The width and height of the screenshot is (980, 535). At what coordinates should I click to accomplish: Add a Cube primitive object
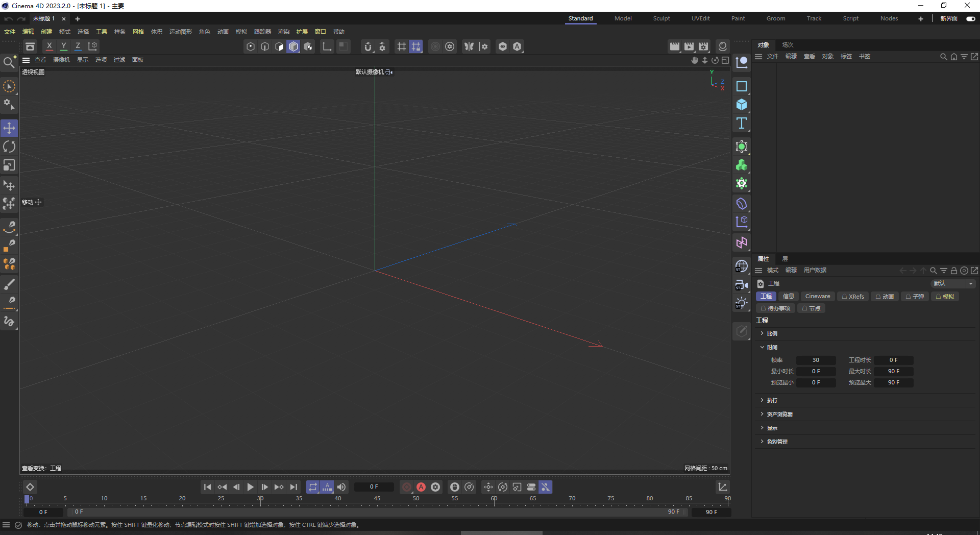(742, 105)
